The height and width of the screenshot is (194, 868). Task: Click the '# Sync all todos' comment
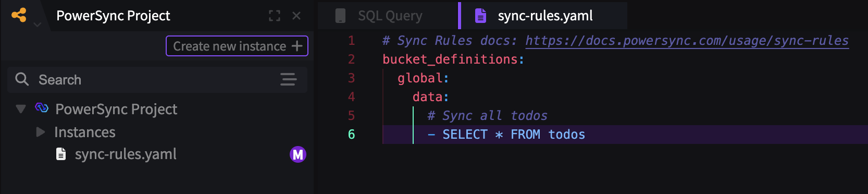[x=487, y=116]
